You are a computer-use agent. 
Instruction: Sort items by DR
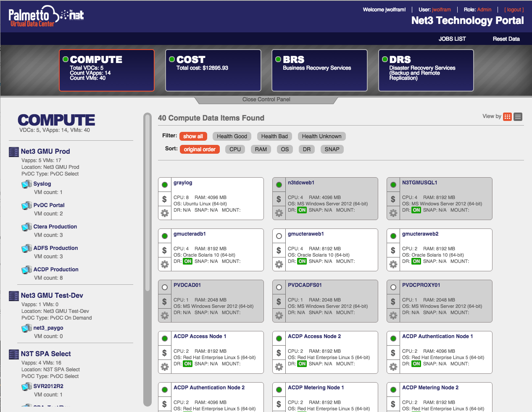307,149
